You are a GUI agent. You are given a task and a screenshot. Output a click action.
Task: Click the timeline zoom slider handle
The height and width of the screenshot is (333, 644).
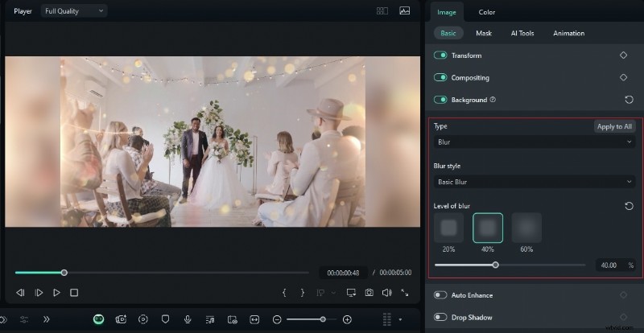click(x=323, y=319)
